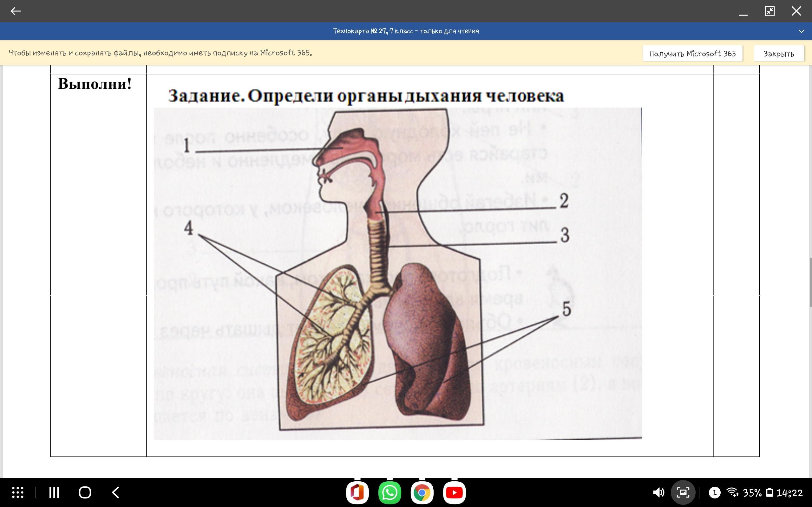Launch the Microsoft Office app icon

click(x=357, y=492)
